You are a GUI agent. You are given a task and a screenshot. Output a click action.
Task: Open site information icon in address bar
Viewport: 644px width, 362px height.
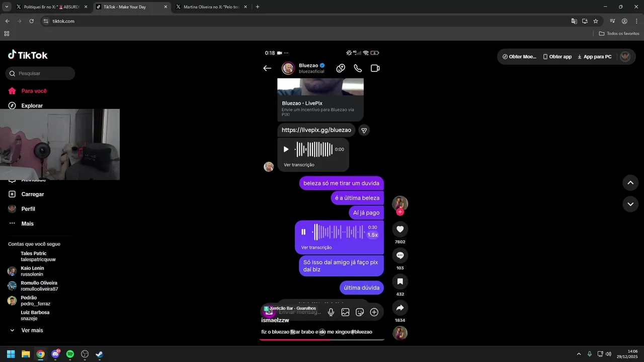(x=46, y=21)
